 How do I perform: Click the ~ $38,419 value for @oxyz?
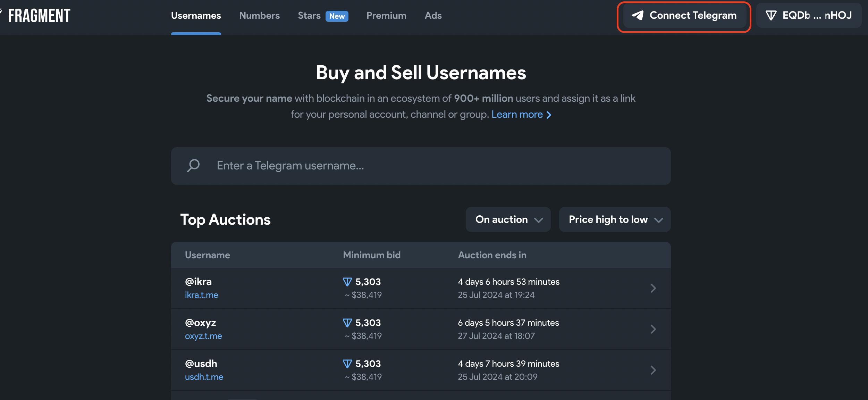point(363,336)
